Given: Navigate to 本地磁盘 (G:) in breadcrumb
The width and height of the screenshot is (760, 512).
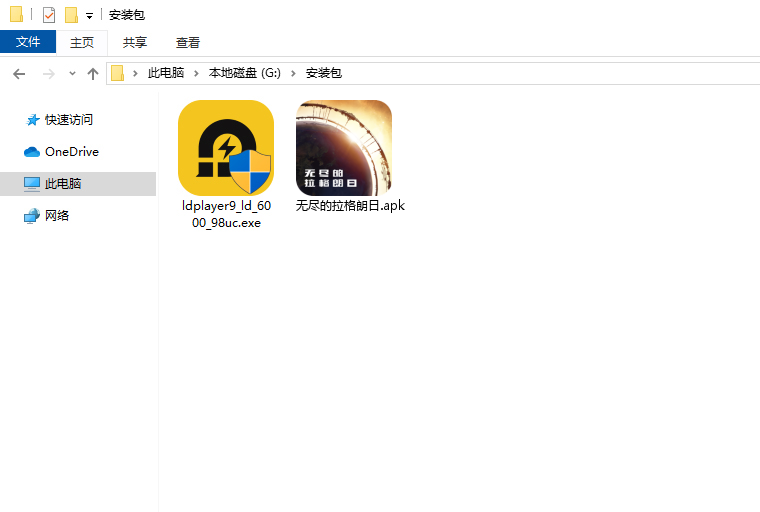Looking at the screenshot, I should click(245, 73).
